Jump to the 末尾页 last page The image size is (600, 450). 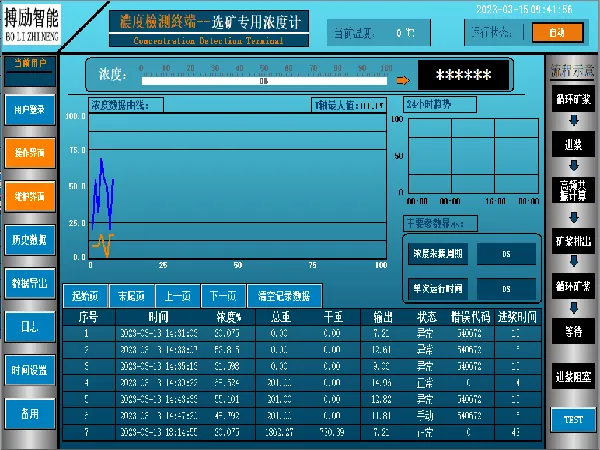pos(130,296)
